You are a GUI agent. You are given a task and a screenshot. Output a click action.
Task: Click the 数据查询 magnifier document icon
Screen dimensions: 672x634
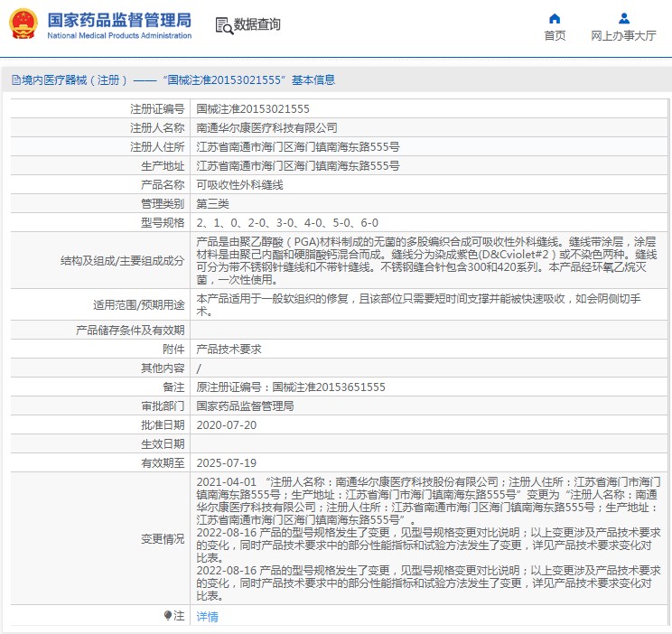(x=223, y=25)
